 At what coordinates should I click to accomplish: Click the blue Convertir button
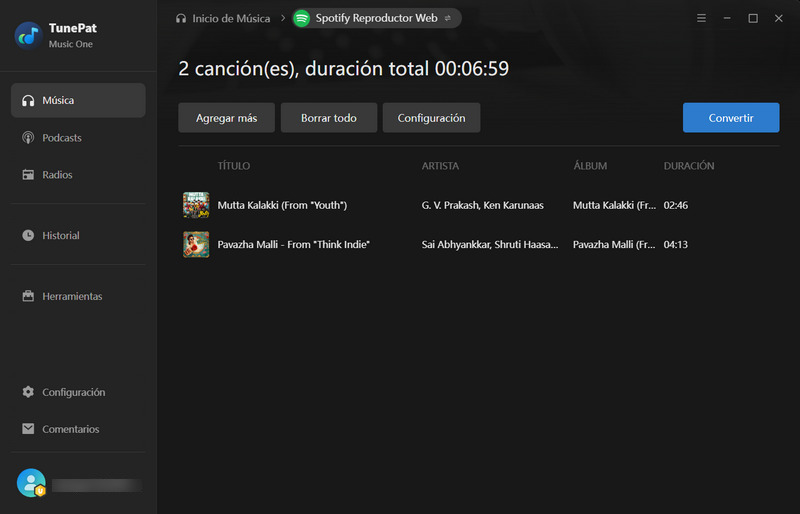(x=731, y=118)
